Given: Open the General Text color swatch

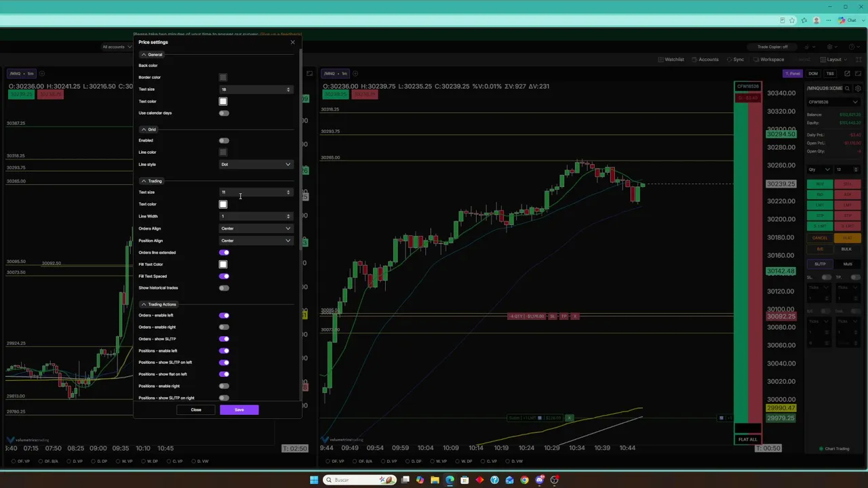Looking at the screenshot, I should tap(223, 101).
